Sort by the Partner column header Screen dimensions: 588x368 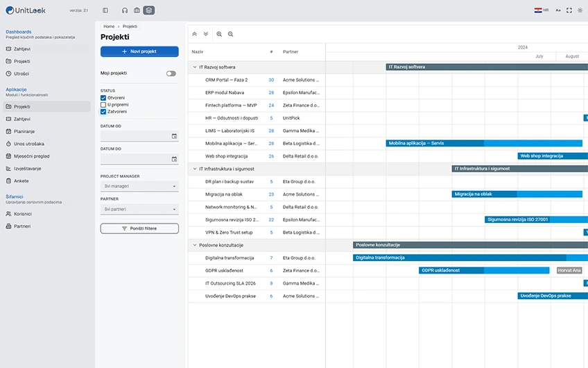click(291, 52)
